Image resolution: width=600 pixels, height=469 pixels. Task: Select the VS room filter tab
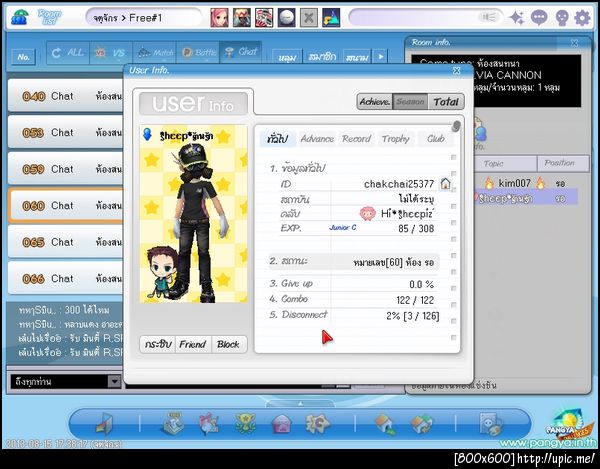(111, 53)
